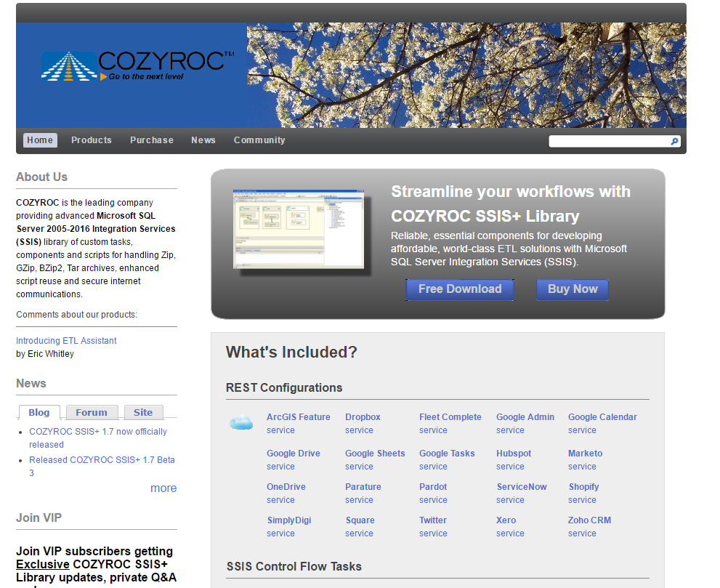
Task: Select the Blog tab
Action: click(39, 413)
